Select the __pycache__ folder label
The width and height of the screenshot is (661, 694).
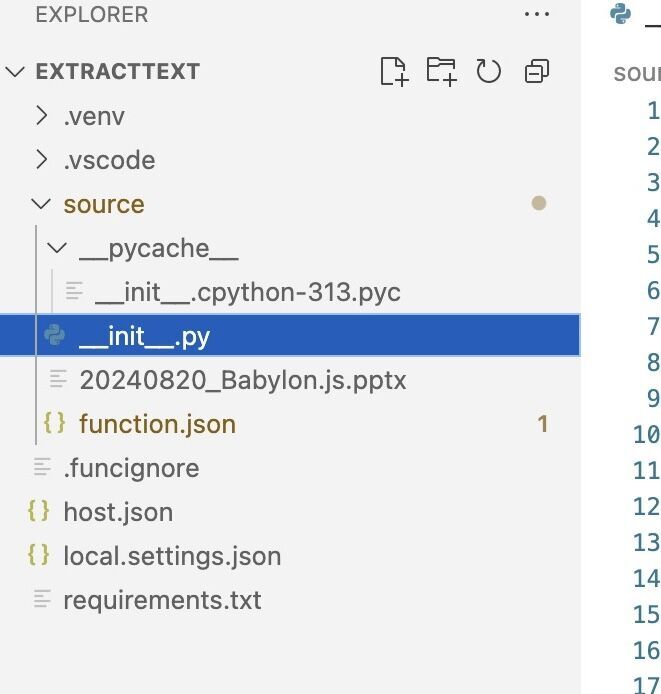tap(159, 249)
